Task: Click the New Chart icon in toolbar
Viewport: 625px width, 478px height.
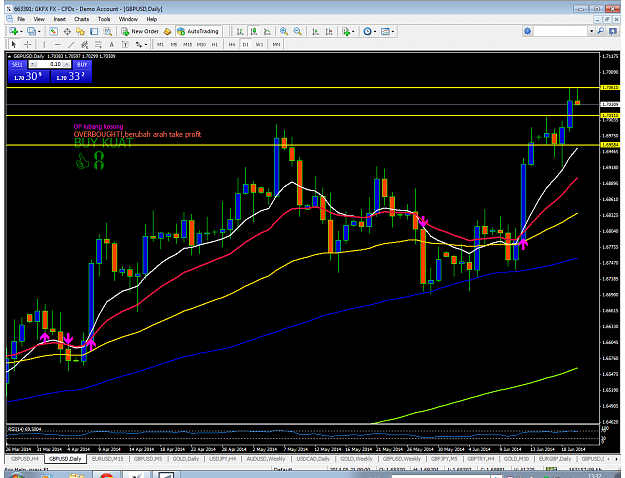Action: pos(14,31)
